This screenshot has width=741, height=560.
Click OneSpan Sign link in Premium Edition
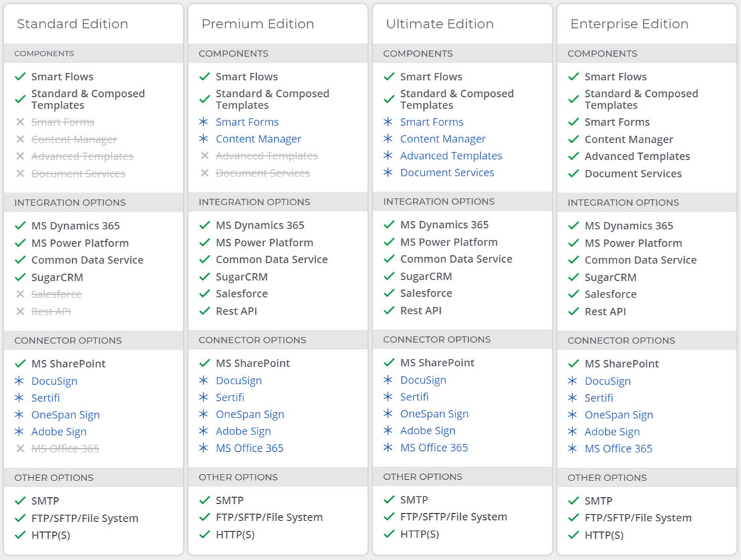click(250, 414)
